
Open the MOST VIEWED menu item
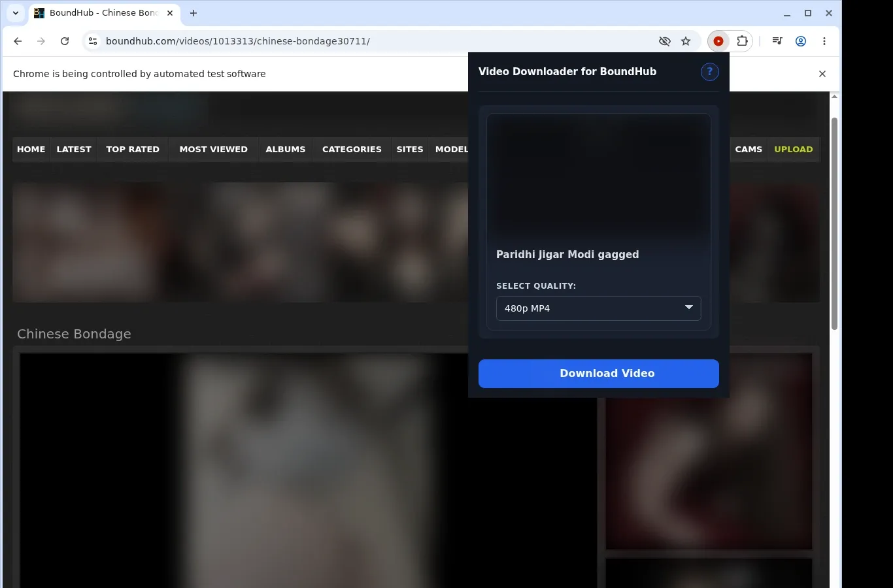tap(214, 149)
